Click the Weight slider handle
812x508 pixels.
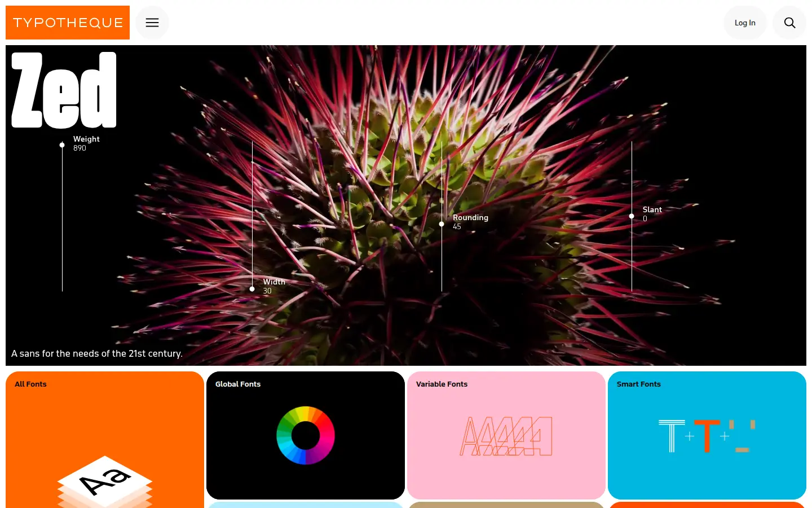click(62, 145)
